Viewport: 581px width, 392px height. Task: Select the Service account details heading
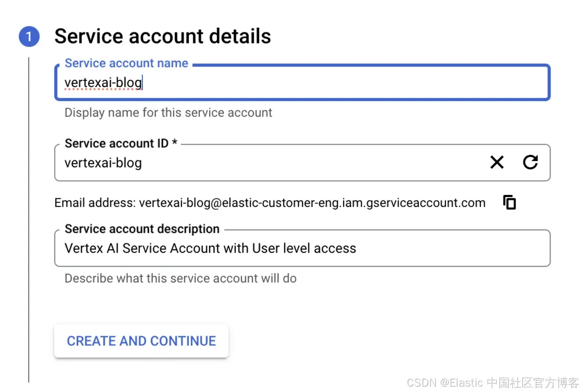click(x=163, y=36)
